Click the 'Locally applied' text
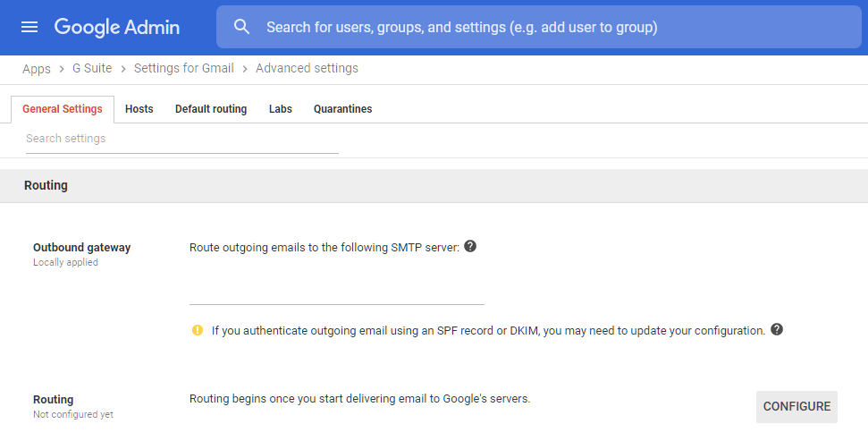Screen dimensions: 868x441 click(65, 263)
